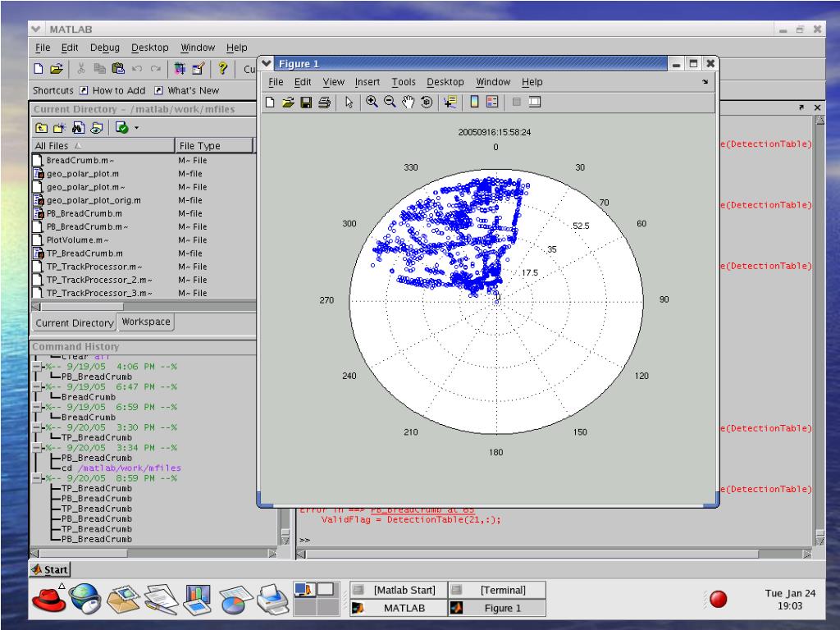840x630 pixels.
Task: Click the Tue Jan 24 clock
Action: coord(790,600)
